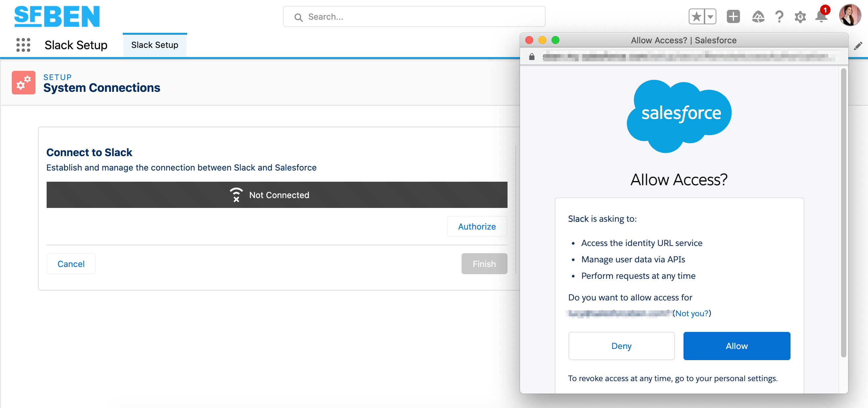Viewport: 868px width, 408px height.
Task: Click 'Manage user data via APIs' text
Action: 633,259
